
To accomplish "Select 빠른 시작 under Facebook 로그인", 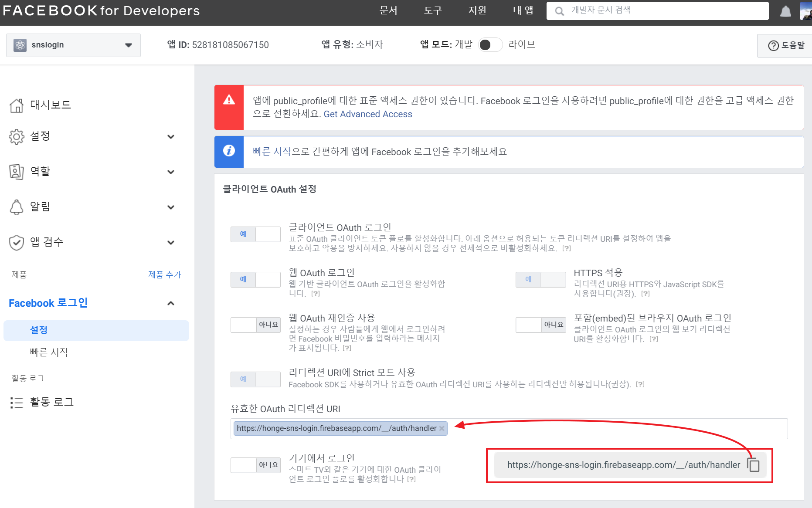I will (49, 352).
